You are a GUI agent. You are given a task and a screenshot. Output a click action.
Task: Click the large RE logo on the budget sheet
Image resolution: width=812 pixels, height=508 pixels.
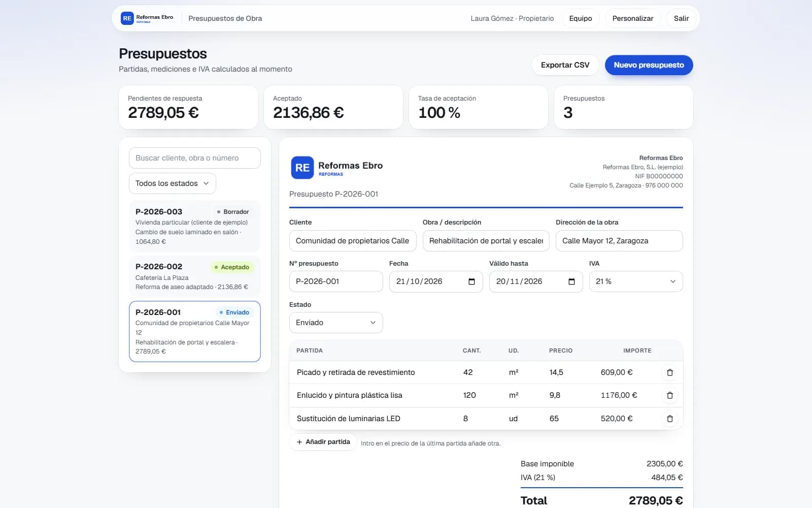pos(302,168)
